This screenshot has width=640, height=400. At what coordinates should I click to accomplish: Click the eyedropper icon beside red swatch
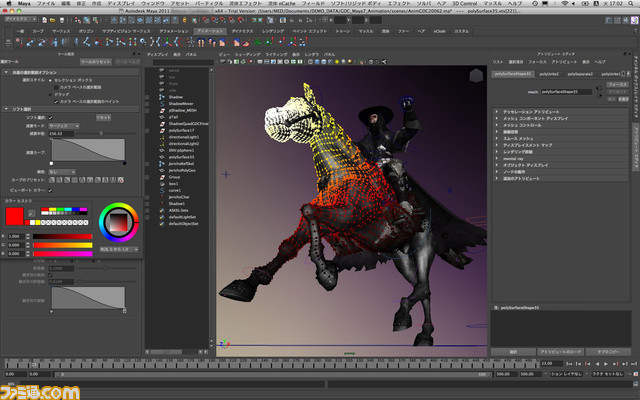coord(31,213)
